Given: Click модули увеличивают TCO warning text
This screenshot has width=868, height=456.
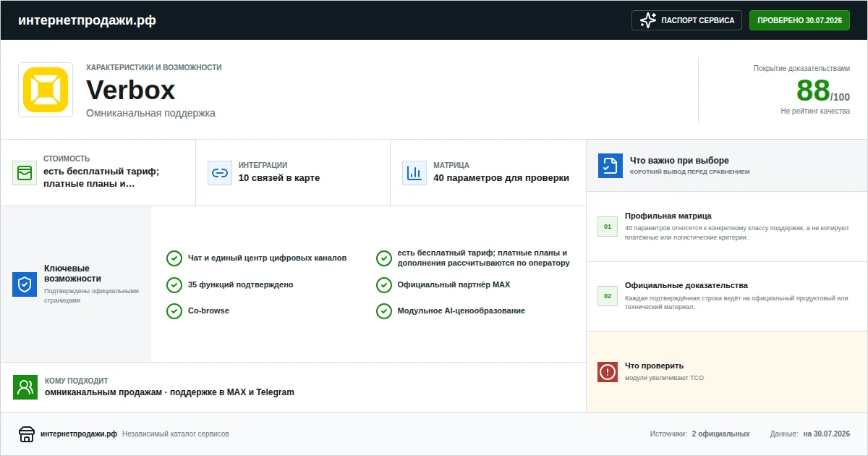Looking at the screenshot, I should point(664,378).
